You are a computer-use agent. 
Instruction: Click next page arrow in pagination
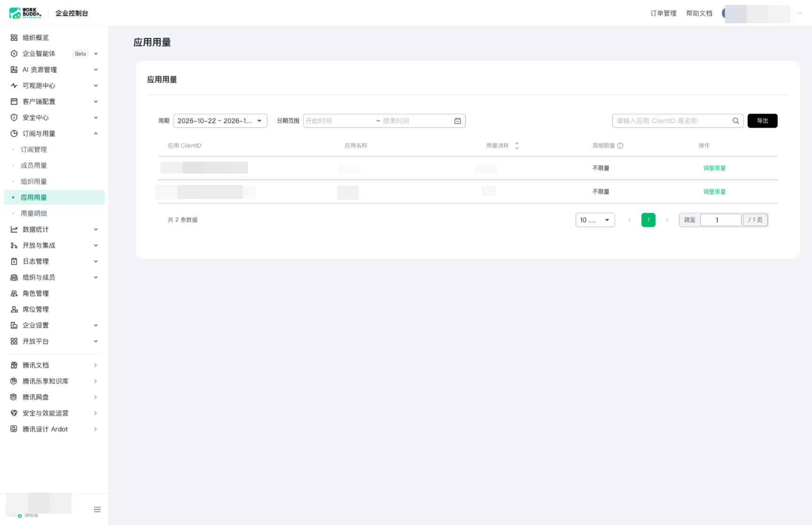pyautogui.click(x=667, y=220)
